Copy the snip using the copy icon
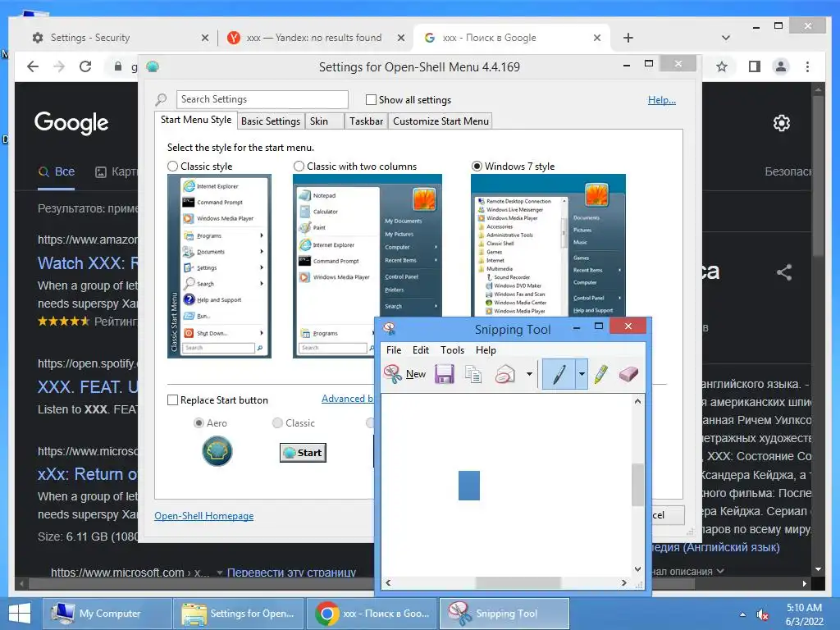The width and height of the screenshot is (840, 630). (473, 374)
